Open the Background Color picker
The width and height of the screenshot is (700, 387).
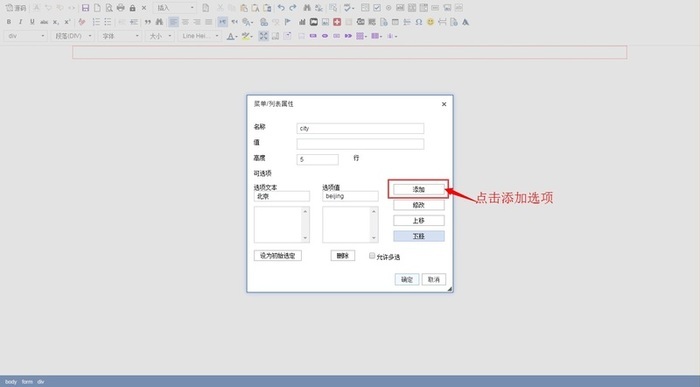tap(247, 36)
